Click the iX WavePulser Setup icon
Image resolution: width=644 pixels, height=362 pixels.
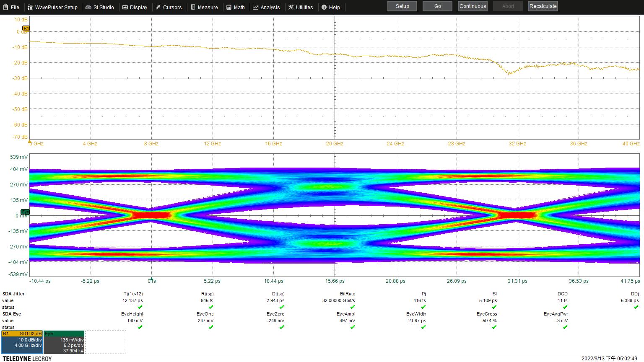[x=30, y=7]
